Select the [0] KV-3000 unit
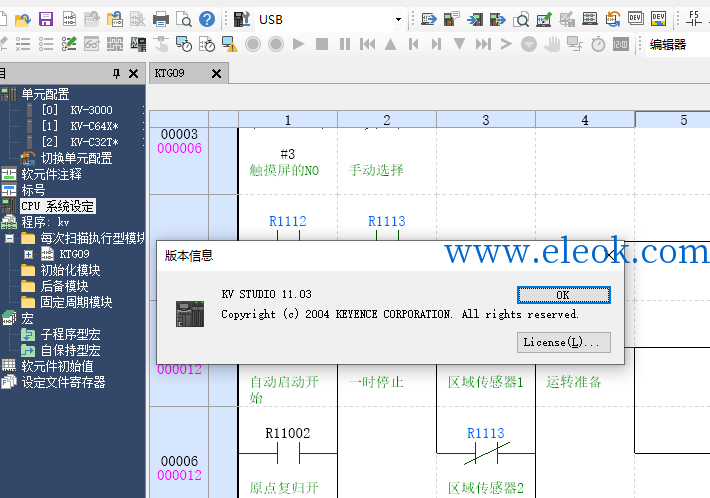This screenshot has width=710, height=498. click(77, 110)
